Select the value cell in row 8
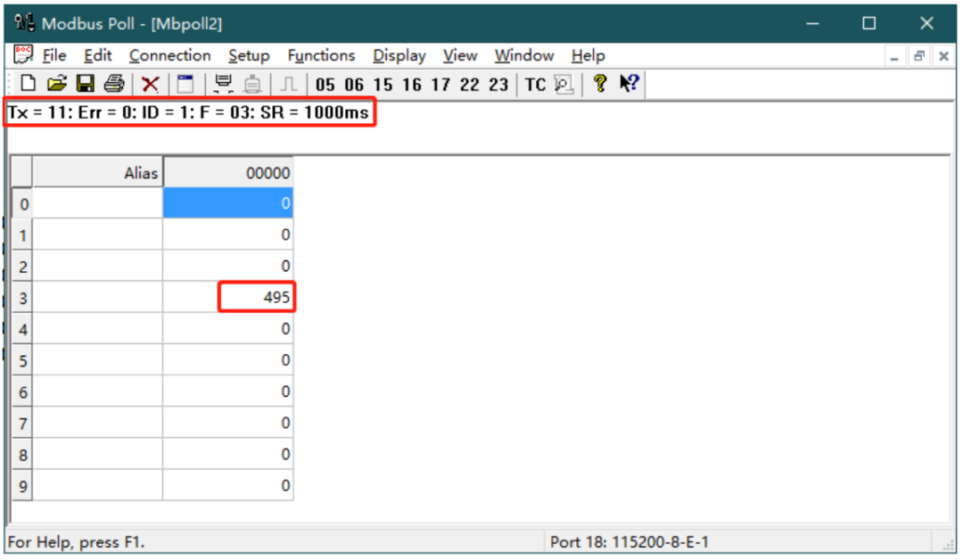The height and width of the screenshot is (560, 963). 228,455
